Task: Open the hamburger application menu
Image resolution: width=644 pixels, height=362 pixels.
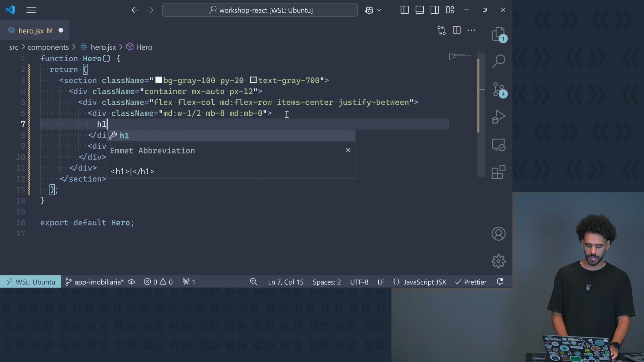Action: tap(31, 10)
